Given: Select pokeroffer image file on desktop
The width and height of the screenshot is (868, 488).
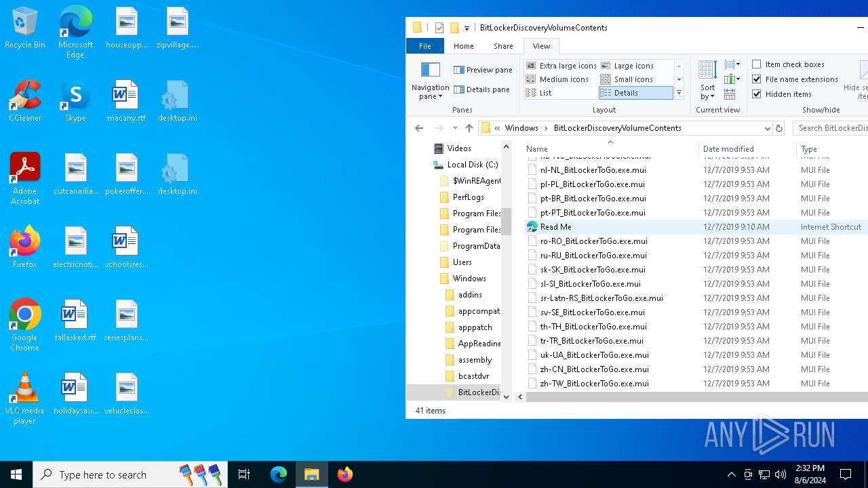Looking at the screenshot, I should pos(126,174).
